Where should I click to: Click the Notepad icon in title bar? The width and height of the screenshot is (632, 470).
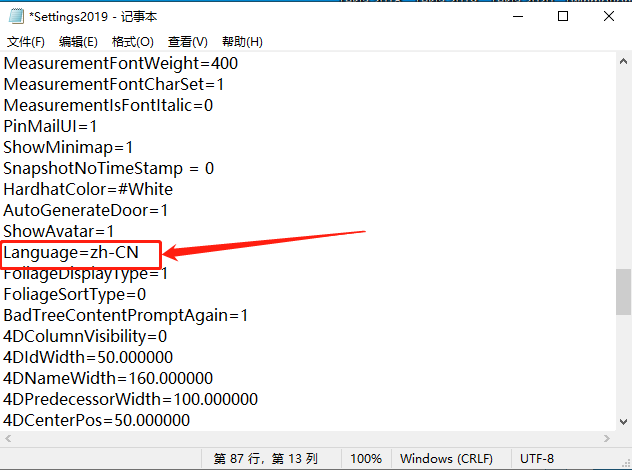click(x=16, y=17)
